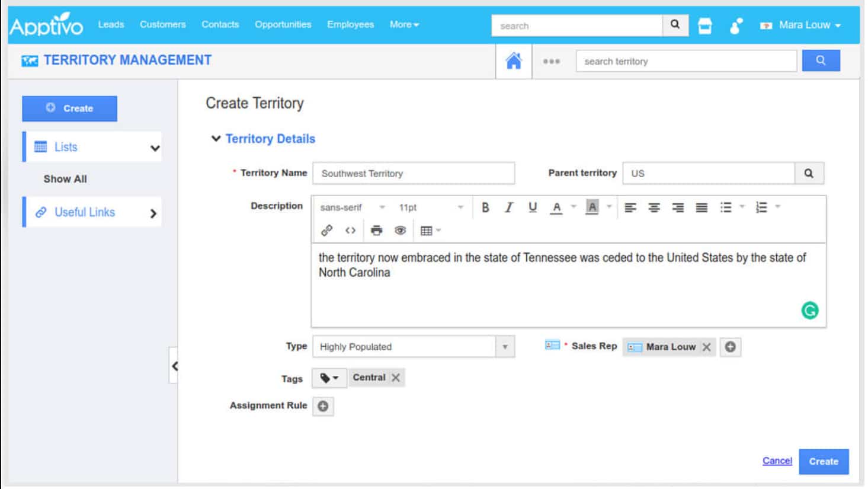Open bulleted list style dropdown arrow
Image resolution: width=868 pixels, height=489 pixels.
[x=742, y=207]
